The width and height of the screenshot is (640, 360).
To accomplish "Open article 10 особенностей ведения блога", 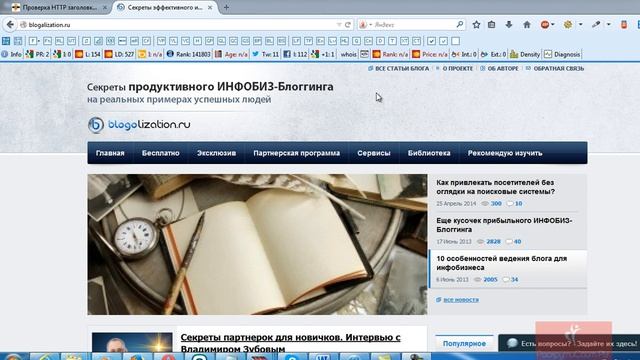I will click(x=502, y=263).
